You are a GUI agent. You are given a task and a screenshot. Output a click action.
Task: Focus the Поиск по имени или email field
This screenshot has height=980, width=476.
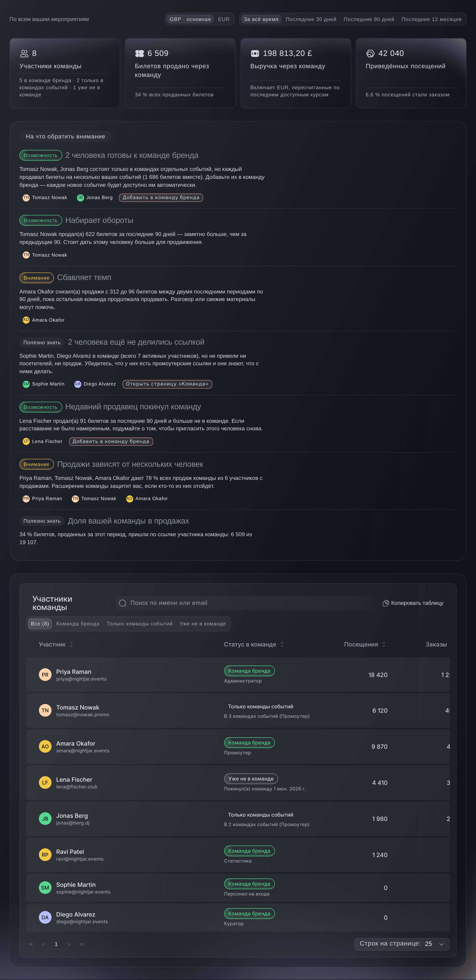(x=245, y=603)
